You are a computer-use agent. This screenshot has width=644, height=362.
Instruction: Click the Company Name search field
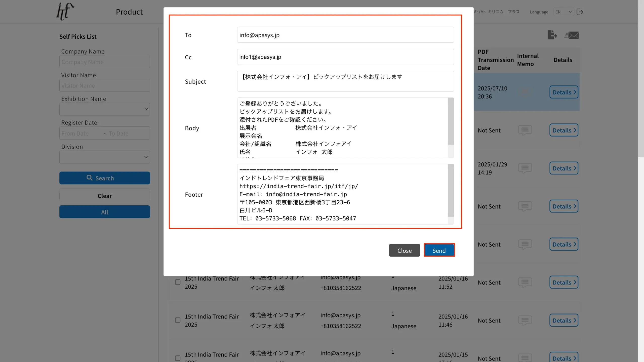[x=105, y=62]
